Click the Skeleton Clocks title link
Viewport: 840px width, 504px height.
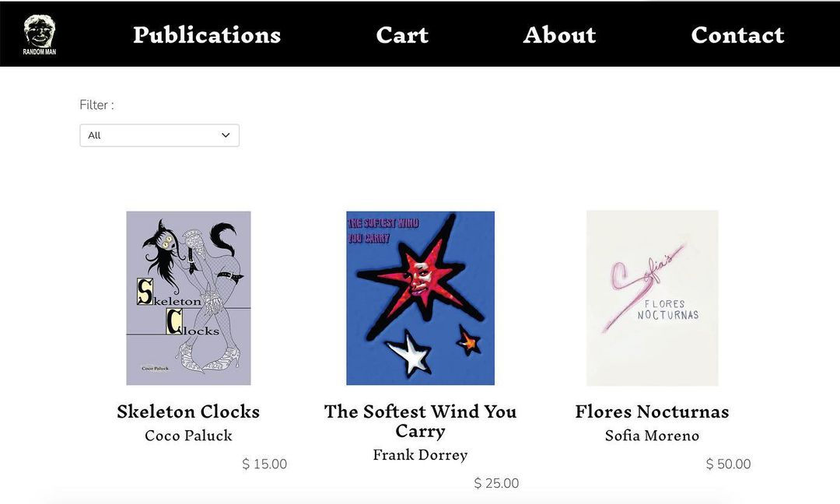coord(188,411)
